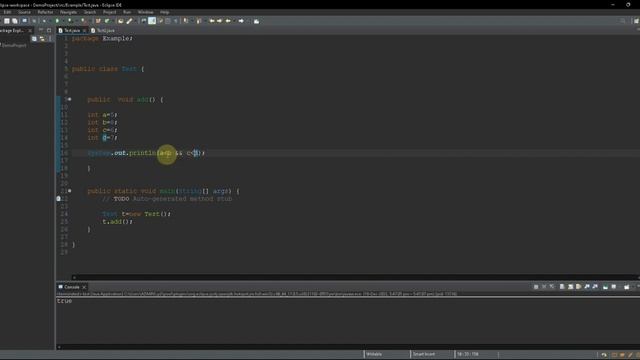Toggle Scroll Lock in the Console toolbar
Viewport: 640px width, 360px height.
(x=571, y=287)
